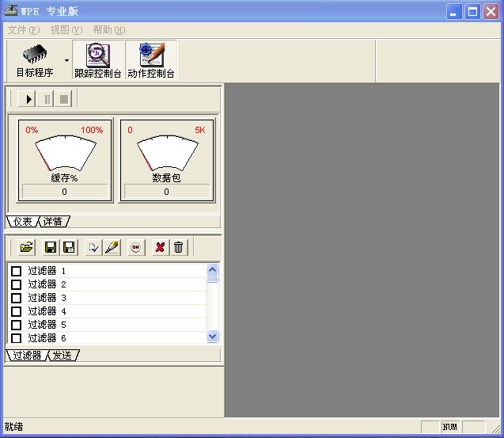Click the 数据包 value field showing 0
Viewport: 504px width, 438px height.
click(x=166, y=192)
